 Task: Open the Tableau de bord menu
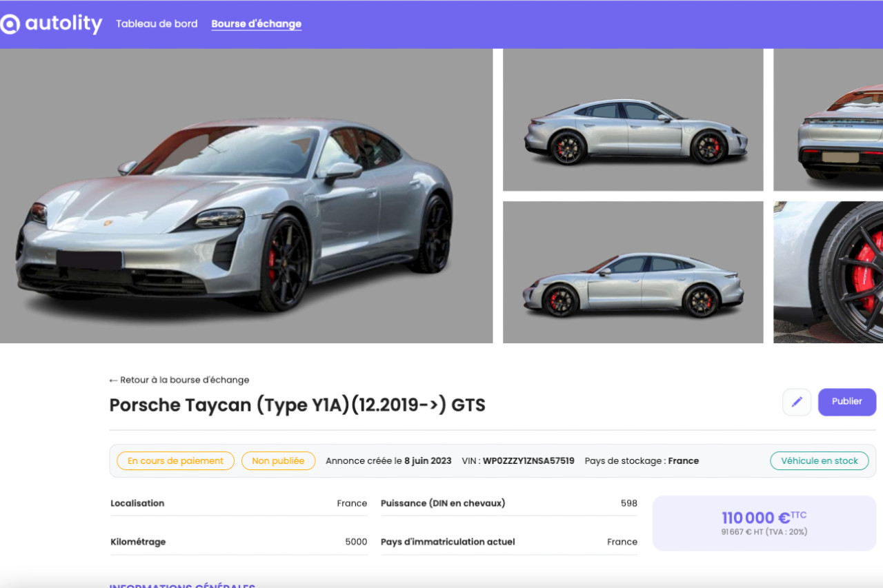157,23
